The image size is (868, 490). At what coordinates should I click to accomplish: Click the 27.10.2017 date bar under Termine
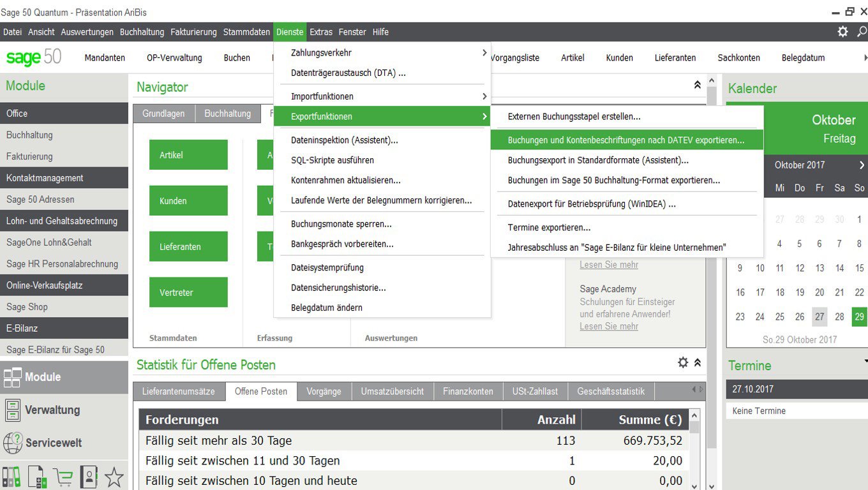(x=797, y=389)
